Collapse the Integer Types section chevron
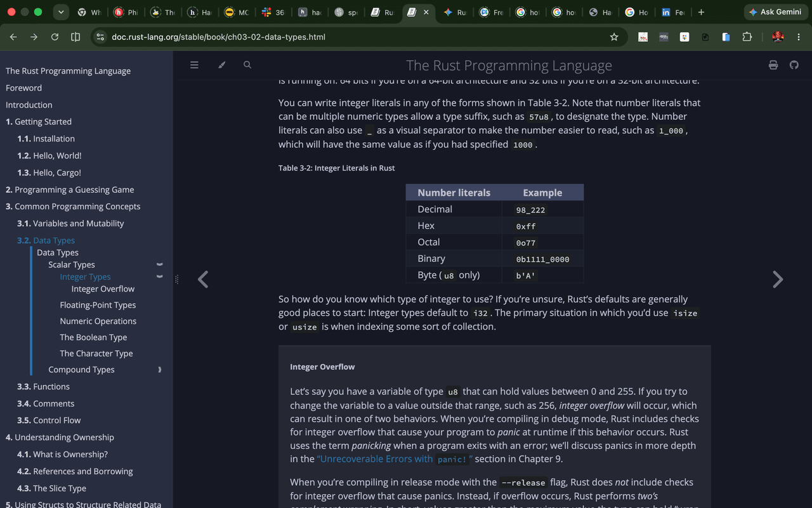This screenshot has width=812, height=508. click(x=160, y=277)
